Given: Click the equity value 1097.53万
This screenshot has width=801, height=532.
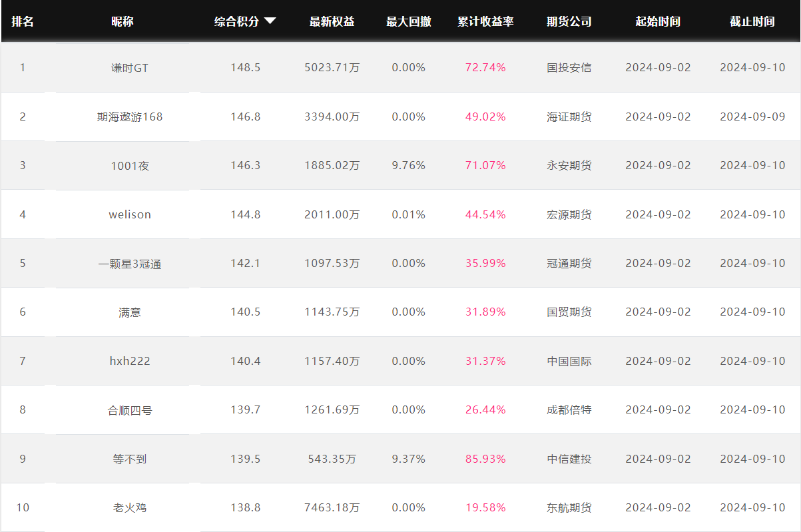Looking at the screenshot, I should coord(332,264).
